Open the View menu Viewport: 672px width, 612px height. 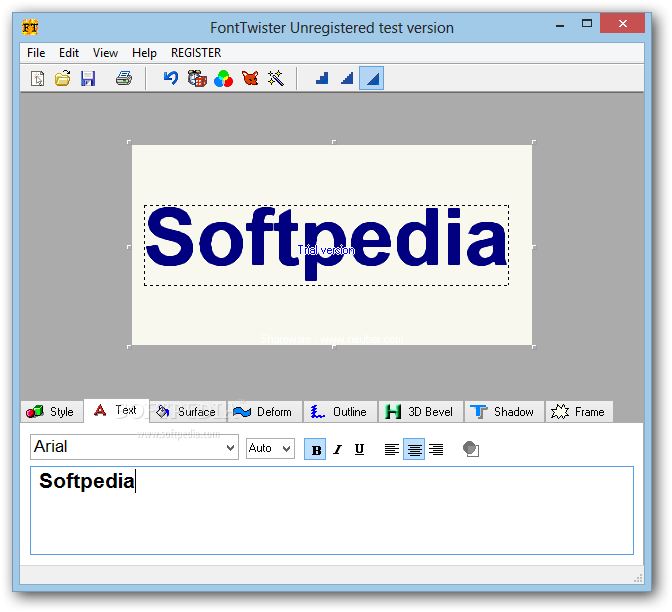tap(105, 53)
